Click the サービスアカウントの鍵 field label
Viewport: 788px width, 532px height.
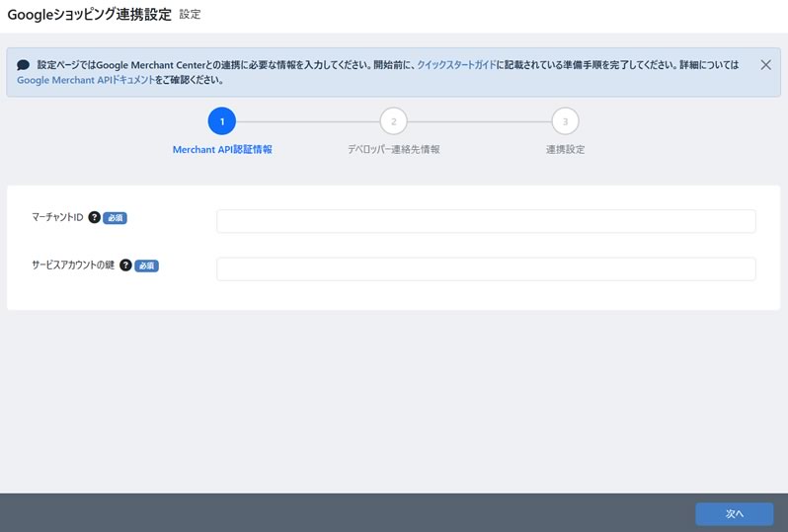pos(73,266)
